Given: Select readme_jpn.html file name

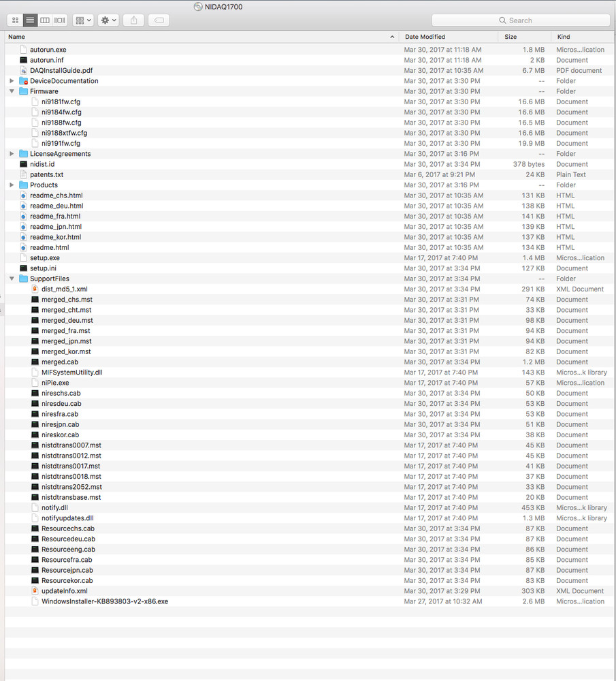Looking at the screenshot, I should [56, 227].
